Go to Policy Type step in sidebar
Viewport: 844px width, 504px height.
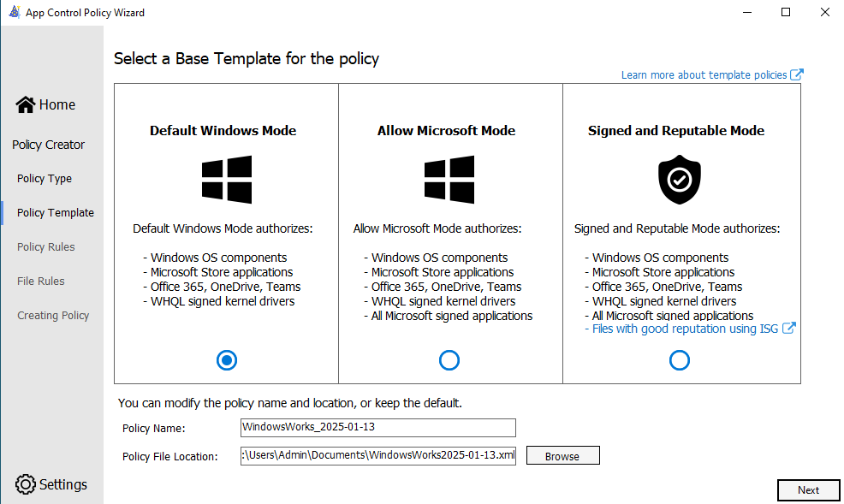click(45, 179)
